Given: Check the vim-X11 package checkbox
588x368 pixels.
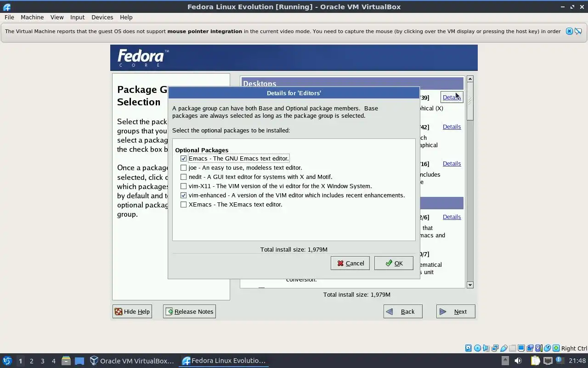Looking at the screenshot, I should (183, 186).
